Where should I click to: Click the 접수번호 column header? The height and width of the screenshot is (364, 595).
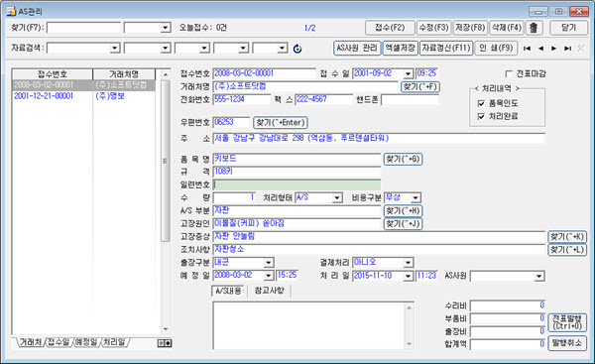(x=53, y=74)
